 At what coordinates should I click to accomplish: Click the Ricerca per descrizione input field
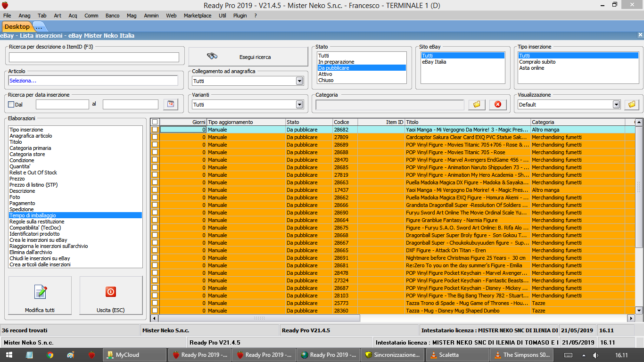[x=94, y=57]
